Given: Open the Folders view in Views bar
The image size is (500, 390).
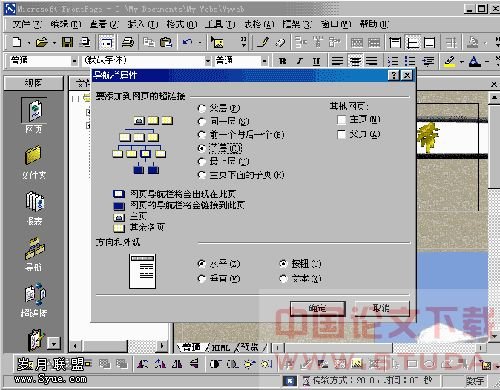Looking at the screenshot, I should pos(33,162).
